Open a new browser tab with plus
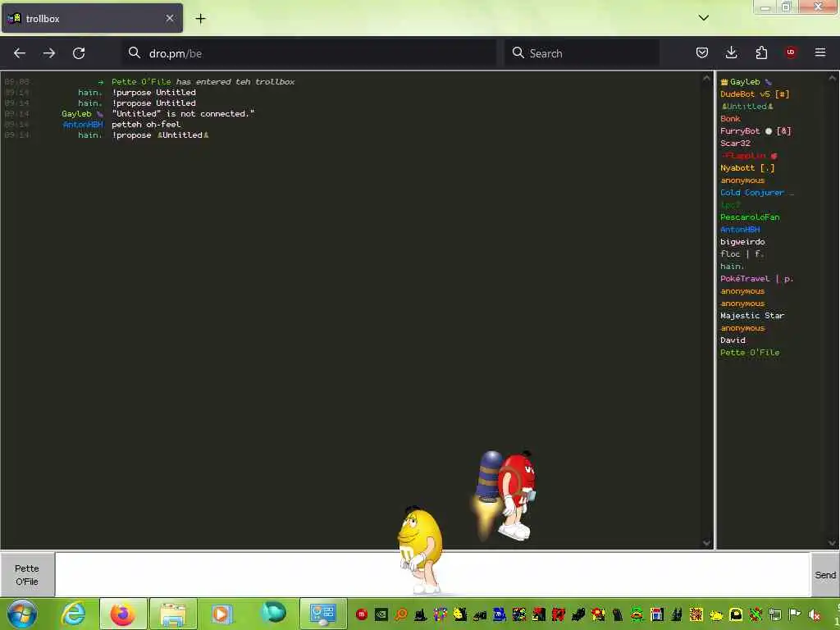The height and width of the screenshot is (630, 840). (200, 19)
